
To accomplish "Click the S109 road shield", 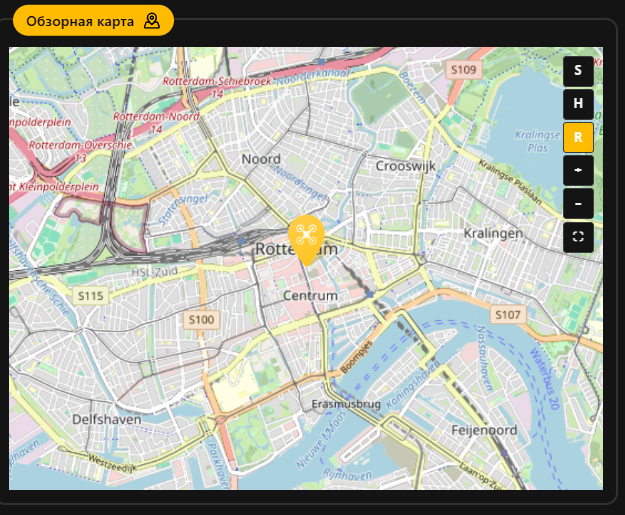I will 464,70.
